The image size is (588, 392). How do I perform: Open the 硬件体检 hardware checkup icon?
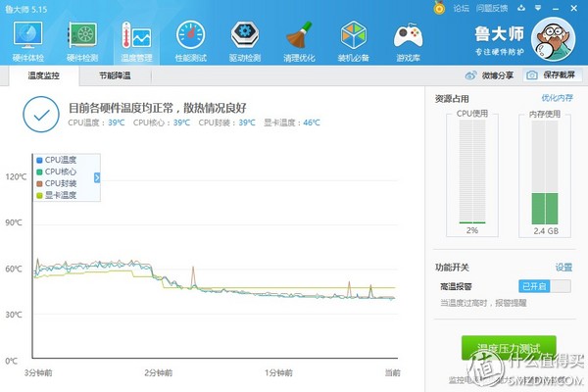tap(27, 35)
